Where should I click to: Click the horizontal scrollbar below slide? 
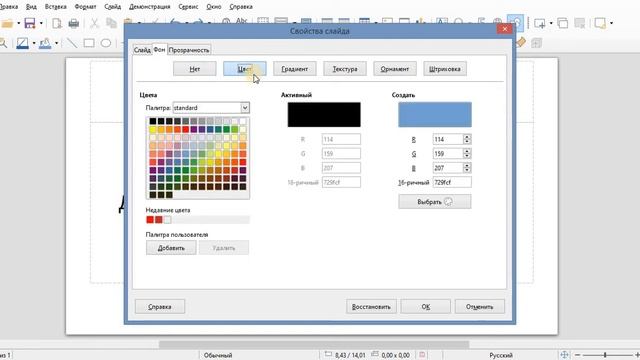314,344
